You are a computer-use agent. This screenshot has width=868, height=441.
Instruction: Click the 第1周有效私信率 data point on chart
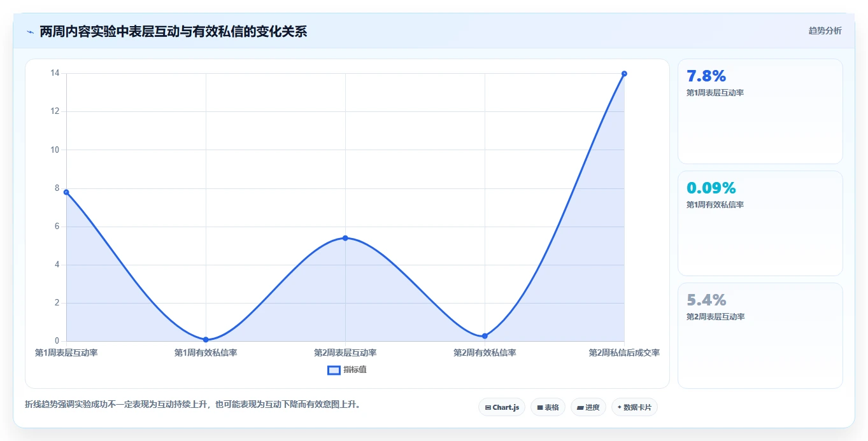tap(206, 340)
